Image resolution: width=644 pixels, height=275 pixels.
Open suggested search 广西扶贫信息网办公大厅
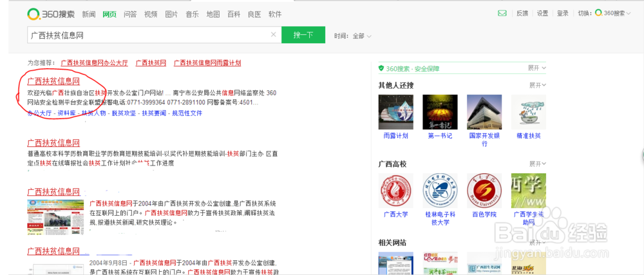coord(95,63)
